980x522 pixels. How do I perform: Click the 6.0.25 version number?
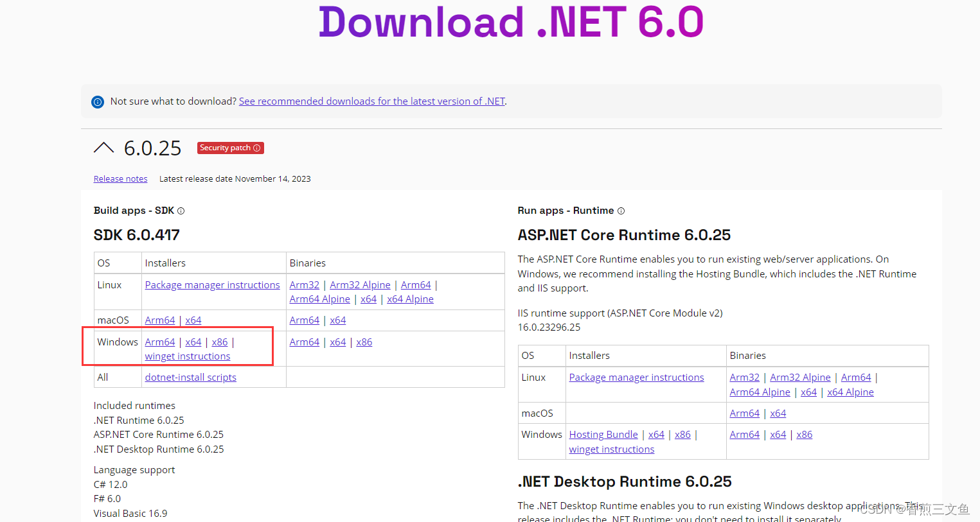pyautogui.click(x=153, y=148)
